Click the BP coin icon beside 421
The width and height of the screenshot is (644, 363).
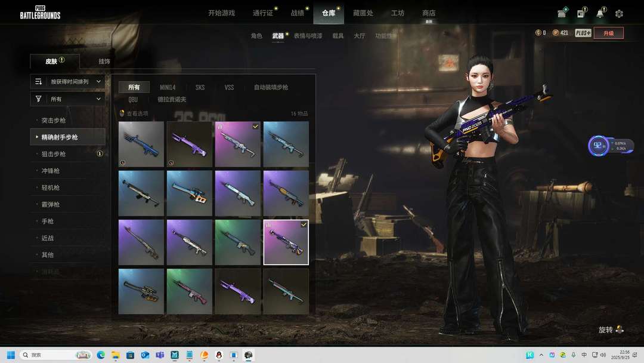[x=556, y=33]
